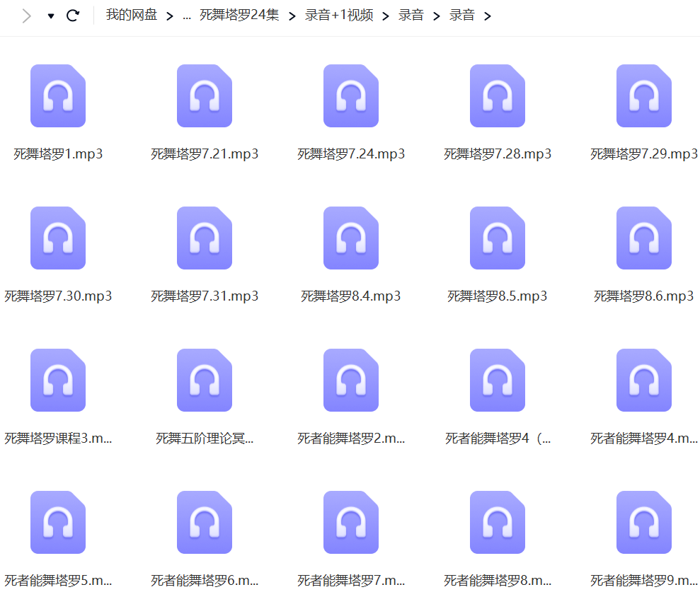
Task: Click file name text 死者能舞塔罗8.m...
Action: point(498,581)
